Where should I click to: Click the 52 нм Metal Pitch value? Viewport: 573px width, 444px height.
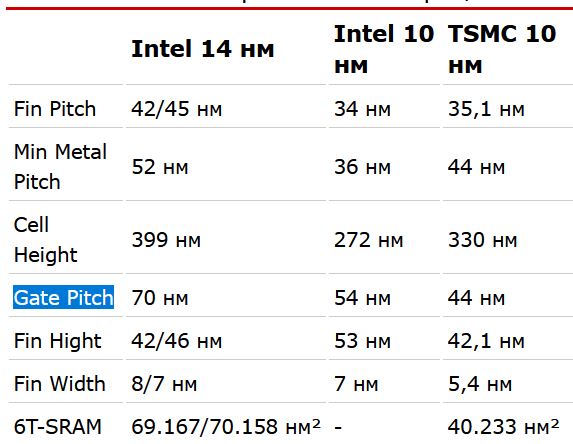pos(160,167)
